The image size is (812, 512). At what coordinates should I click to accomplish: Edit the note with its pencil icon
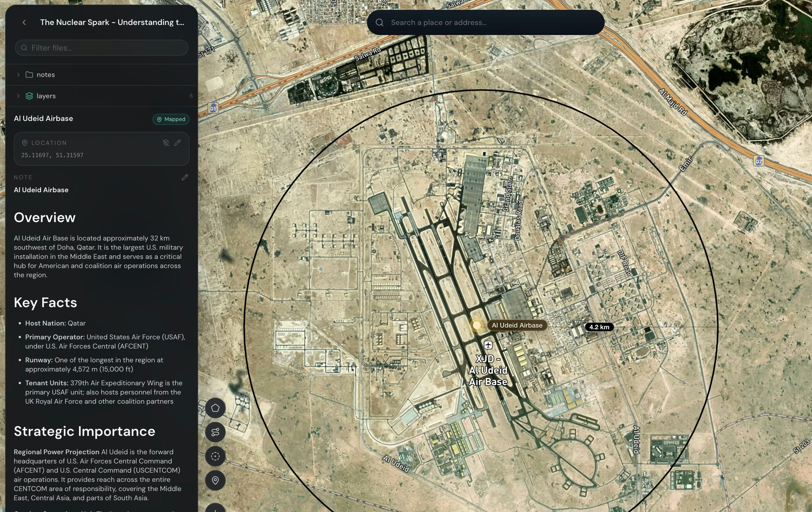(185, 177)
